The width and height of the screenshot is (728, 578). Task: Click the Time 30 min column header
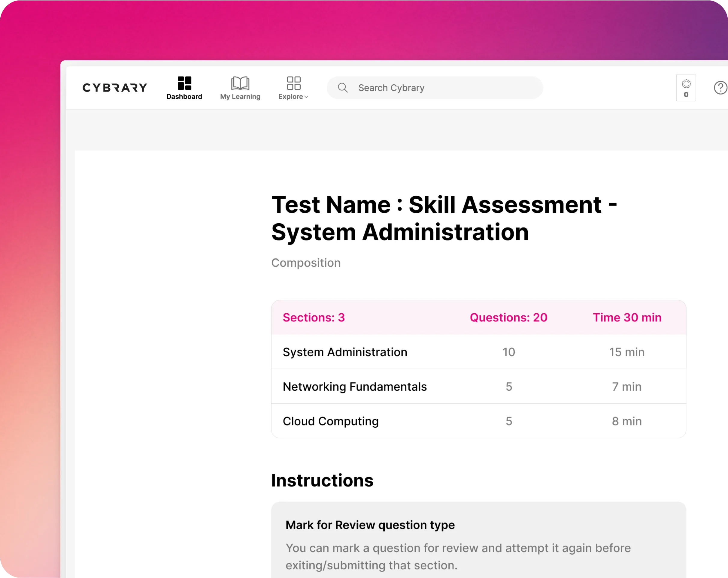(x=627, y=318)
